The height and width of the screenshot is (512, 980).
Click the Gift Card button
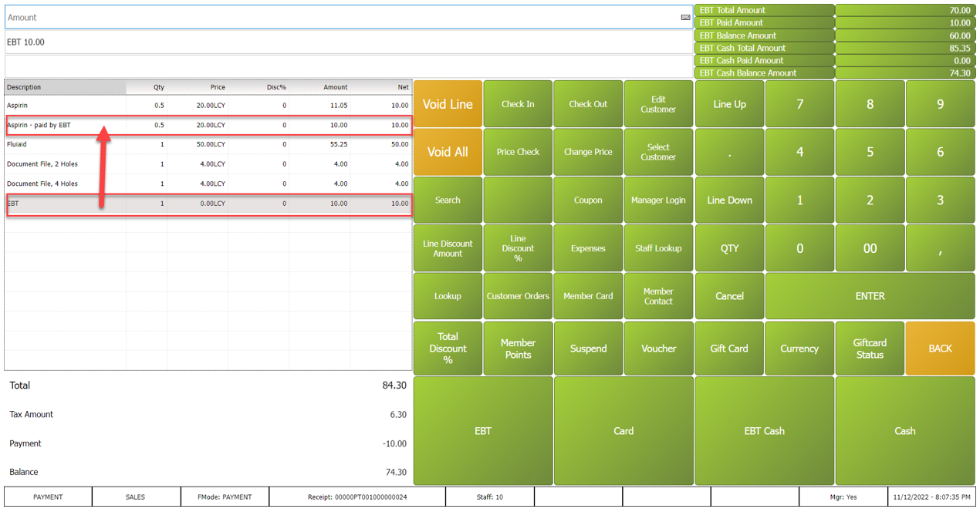click(x=729, y=349)
